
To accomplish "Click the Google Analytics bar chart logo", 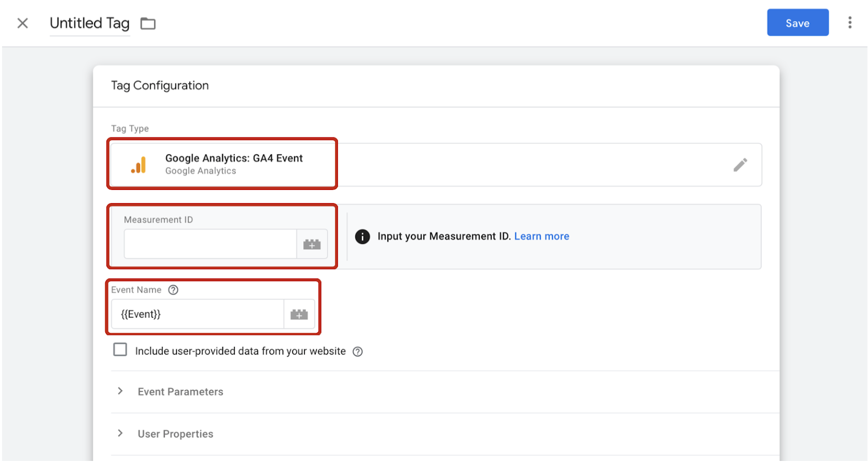I will [139, 165].
